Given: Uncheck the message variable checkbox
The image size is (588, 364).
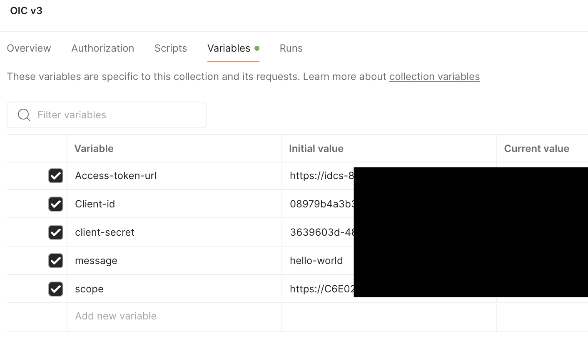Looking at the screenshot, I should coord(56,261).
